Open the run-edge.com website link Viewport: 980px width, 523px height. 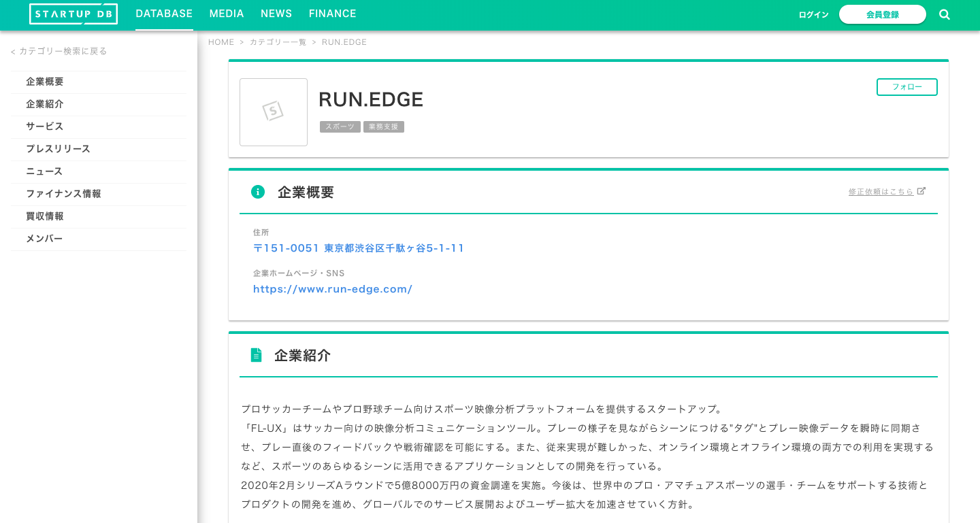[x=333, y=288]
